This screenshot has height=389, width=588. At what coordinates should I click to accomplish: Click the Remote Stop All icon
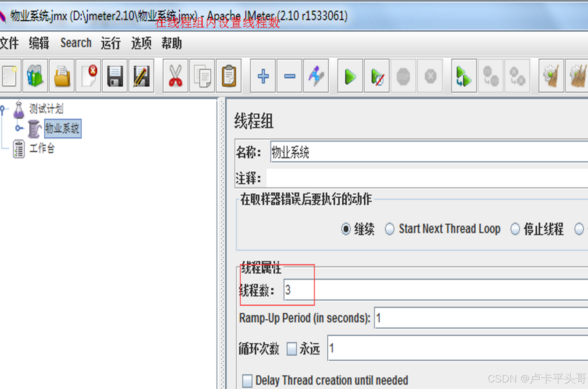tap(490, 76)
